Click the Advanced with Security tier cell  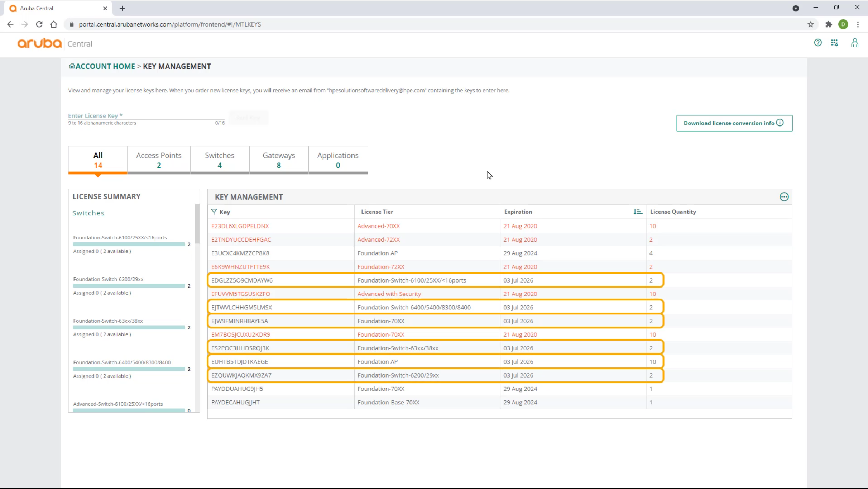pos(389,294)
